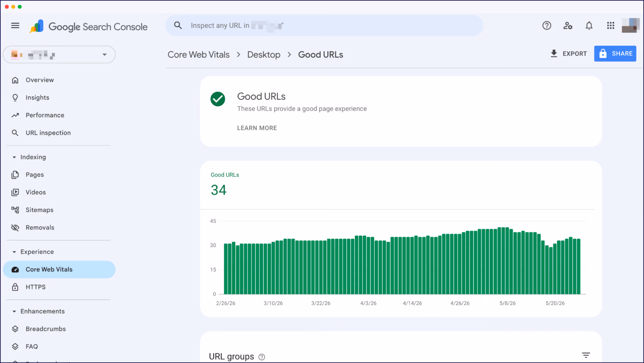
Task: Open the Help question mark icon
Action: (x=547, y=25)
